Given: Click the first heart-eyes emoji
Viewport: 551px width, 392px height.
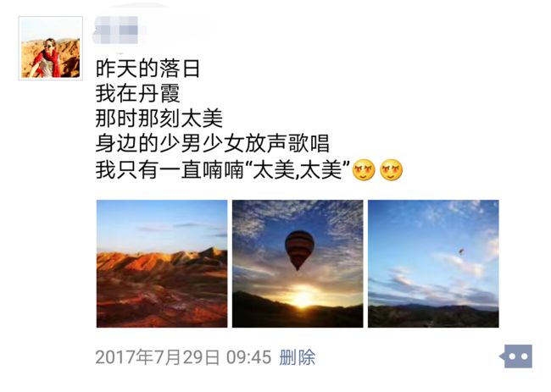Looking at the screenshot, I should click(x=364, y=170).
